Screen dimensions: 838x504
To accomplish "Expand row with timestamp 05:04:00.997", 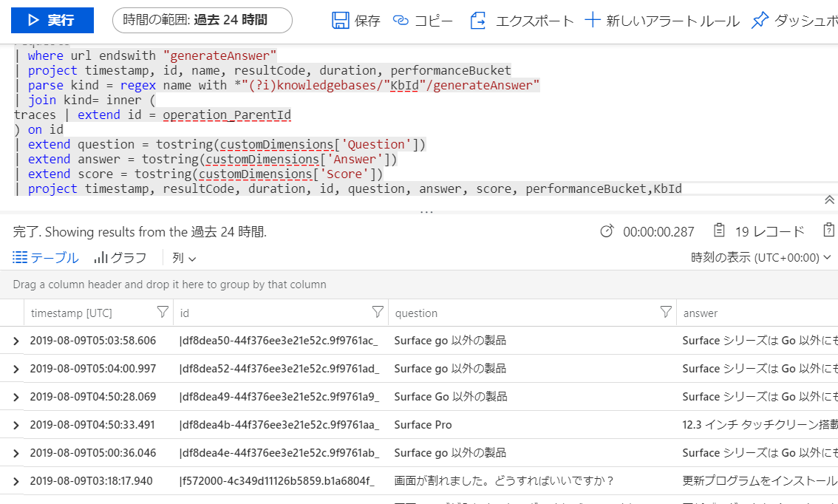I will (16, 370).
